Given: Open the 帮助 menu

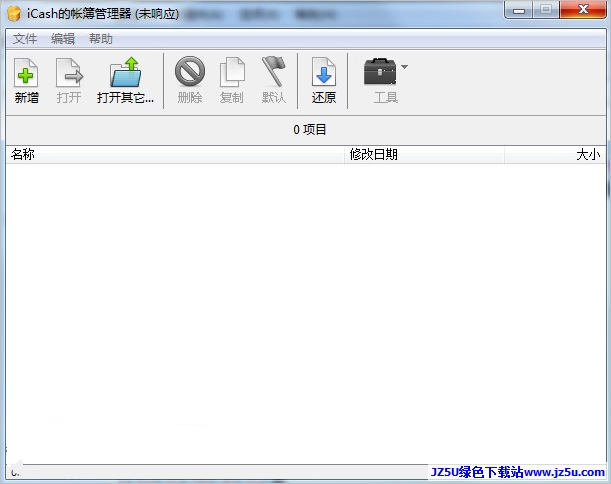Looking at the screenshot, I should pos(101,39).
